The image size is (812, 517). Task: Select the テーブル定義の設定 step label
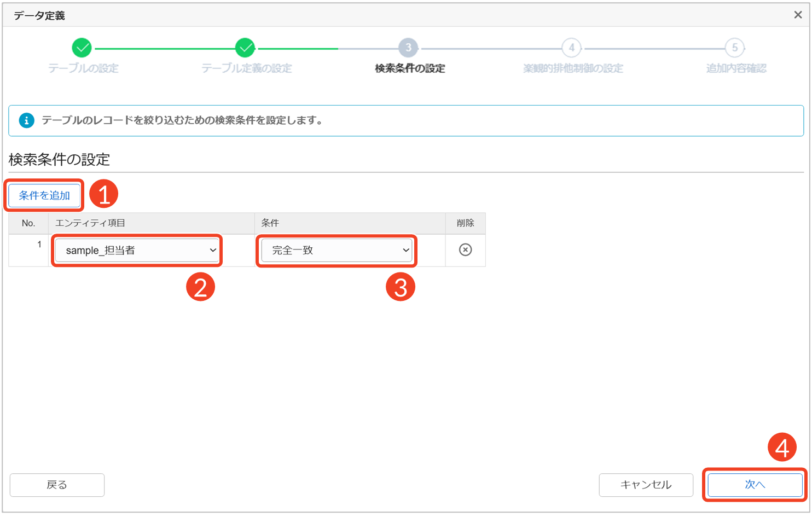[x=246, y=68]
